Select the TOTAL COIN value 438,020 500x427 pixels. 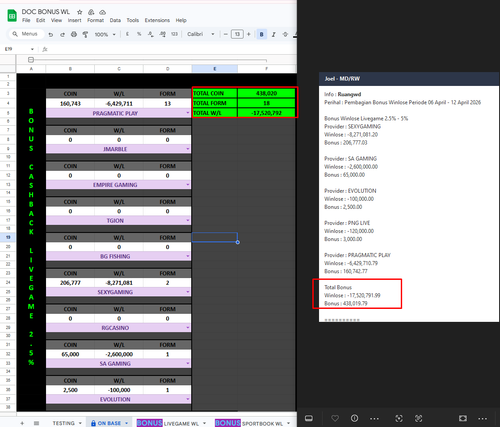coord(266,93)
